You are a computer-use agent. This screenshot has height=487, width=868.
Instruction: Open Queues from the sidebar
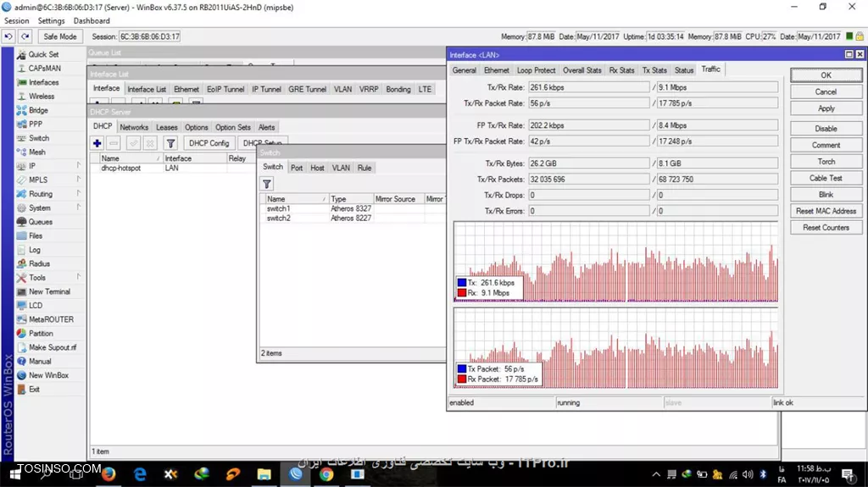tap(41, 222)
